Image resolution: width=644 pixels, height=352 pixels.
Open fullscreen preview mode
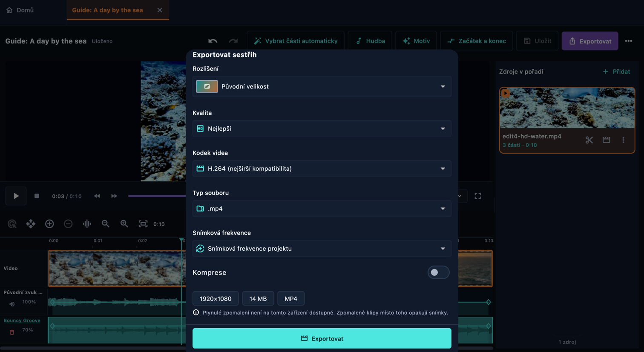pos(478,196)
